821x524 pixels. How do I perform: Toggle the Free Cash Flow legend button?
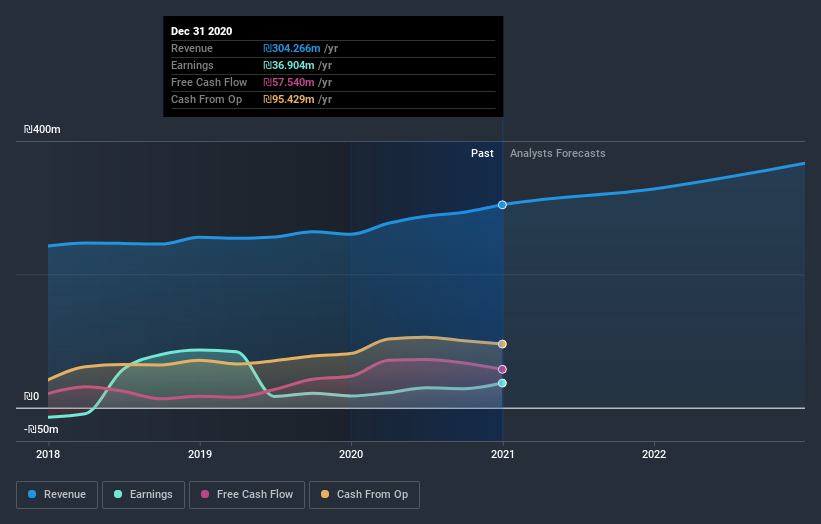click(x=247, y=495)
